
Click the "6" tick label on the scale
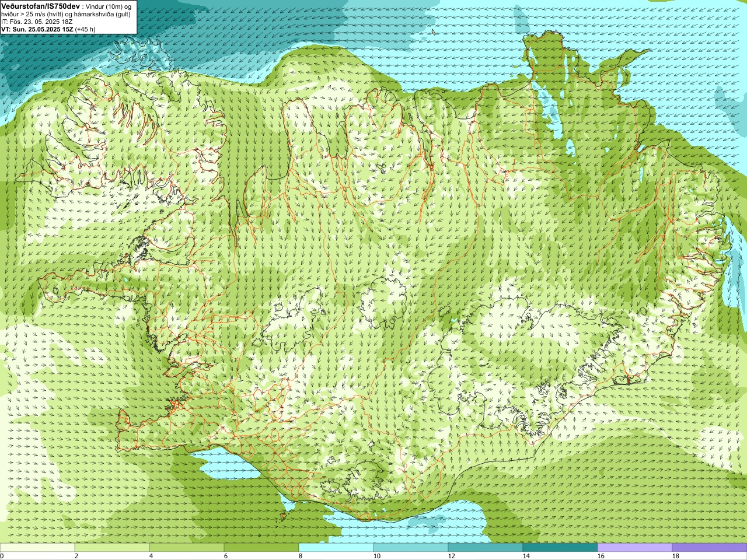coord(226,556)
